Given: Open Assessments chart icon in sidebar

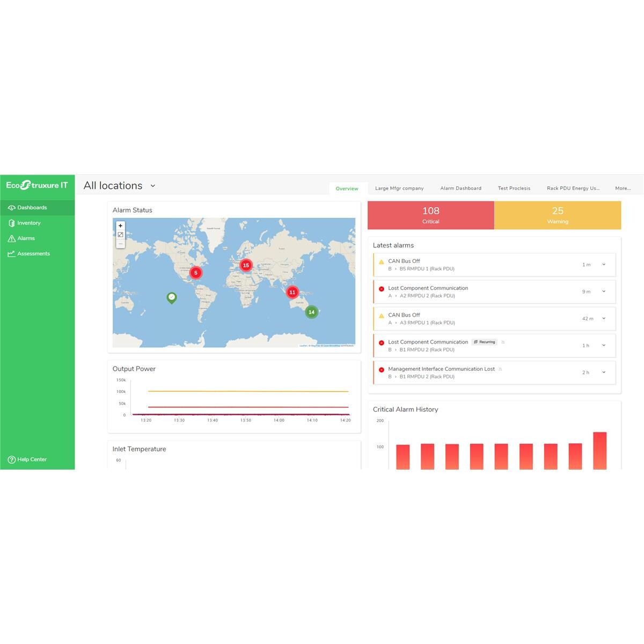Looking at the screenshot, I should click(11, 254).
